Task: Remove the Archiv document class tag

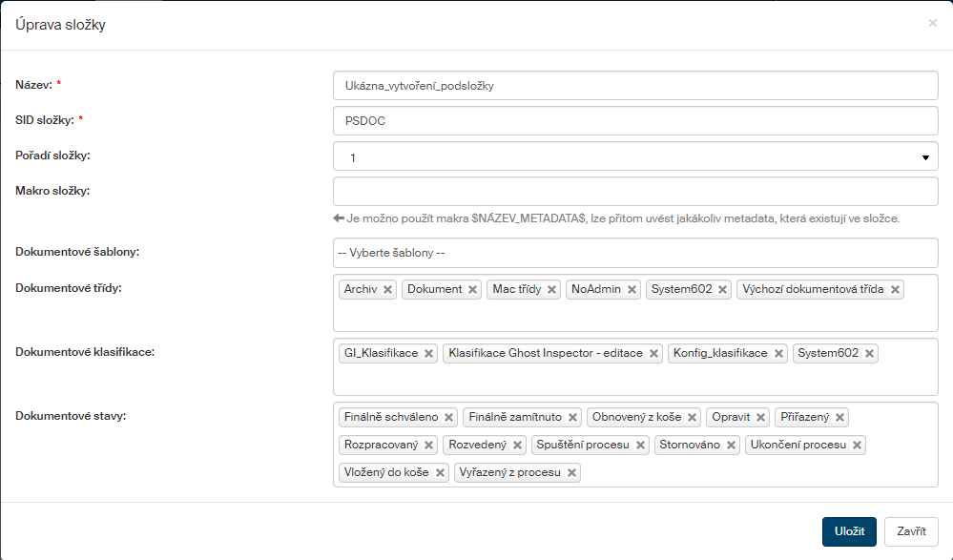Action: [x=388, y=290]
